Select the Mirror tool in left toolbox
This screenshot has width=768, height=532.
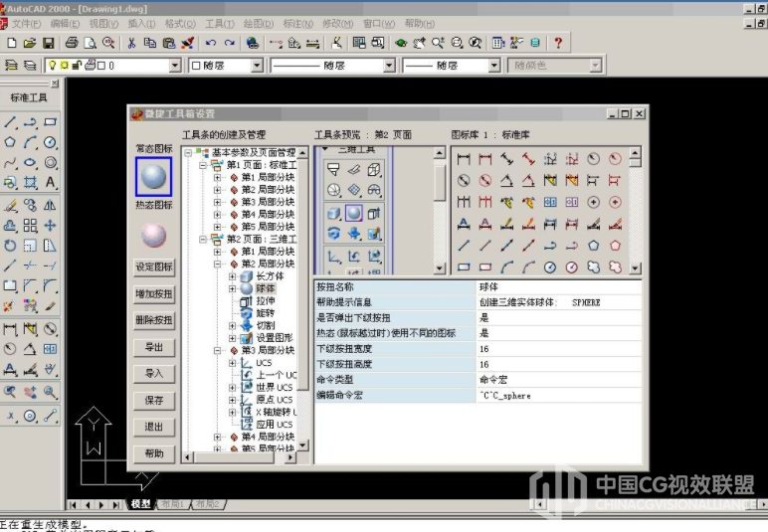50,205
